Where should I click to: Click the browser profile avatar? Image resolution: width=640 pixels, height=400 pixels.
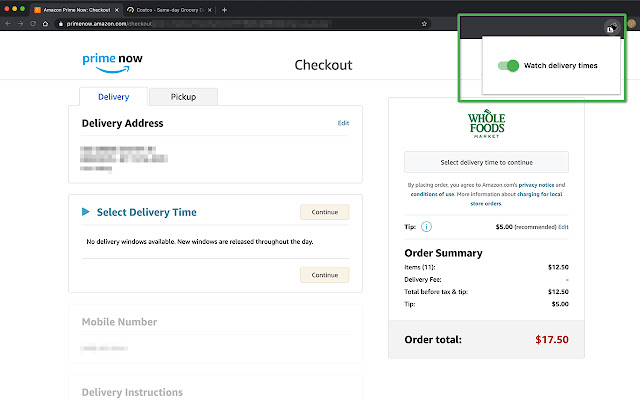(631, 24)
